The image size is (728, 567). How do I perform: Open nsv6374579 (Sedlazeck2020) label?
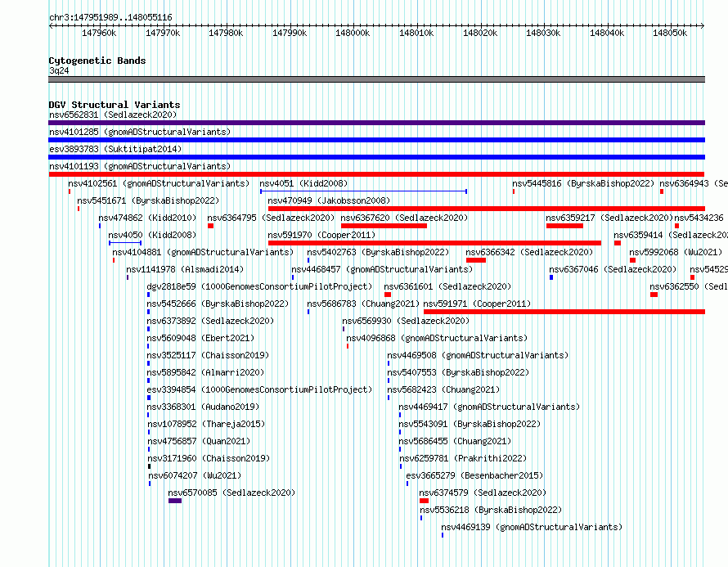click(483, 493)
